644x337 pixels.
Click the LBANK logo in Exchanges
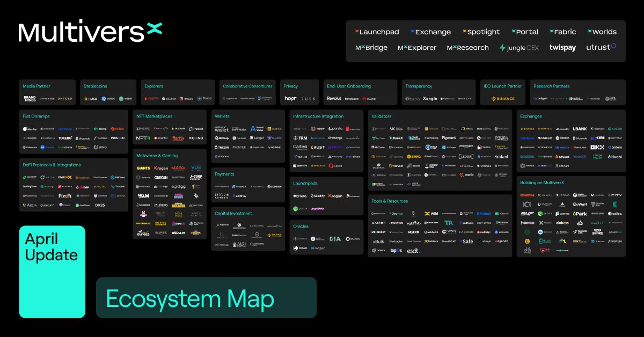coord(580,129)
